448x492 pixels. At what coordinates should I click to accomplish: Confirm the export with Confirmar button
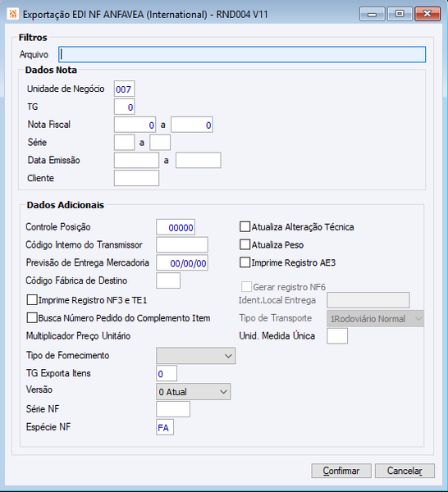coord(341,471)
